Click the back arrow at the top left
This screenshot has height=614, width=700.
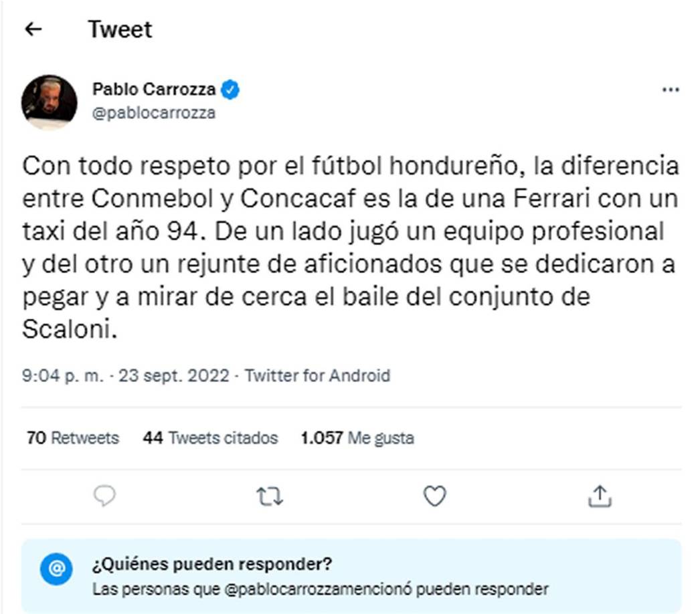click(x=31, y=29)
